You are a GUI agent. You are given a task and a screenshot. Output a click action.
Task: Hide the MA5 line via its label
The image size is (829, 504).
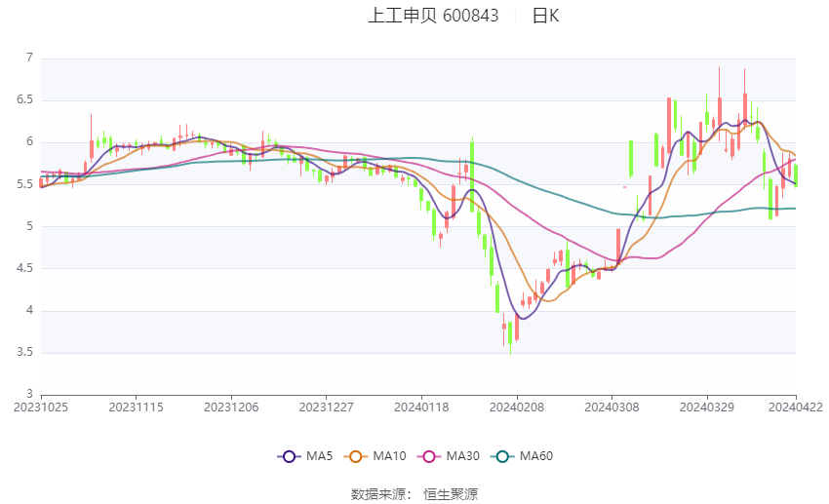click(319, 456)
